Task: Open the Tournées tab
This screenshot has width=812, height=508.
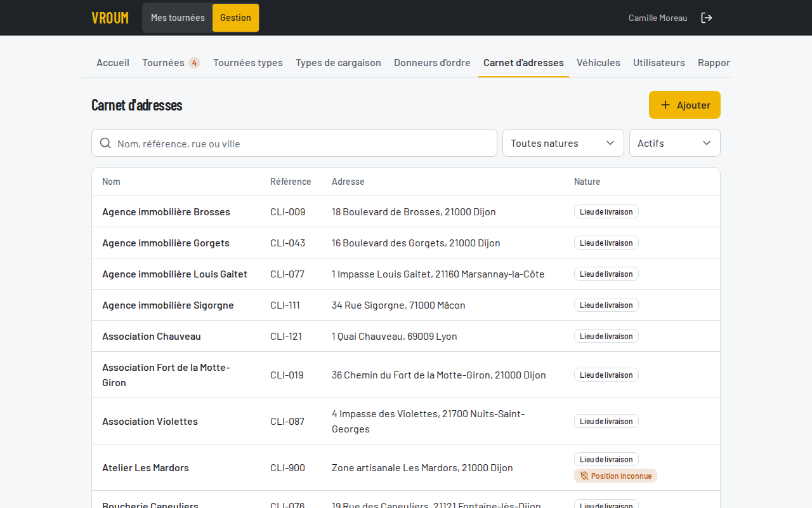Action: pos(171,62)
